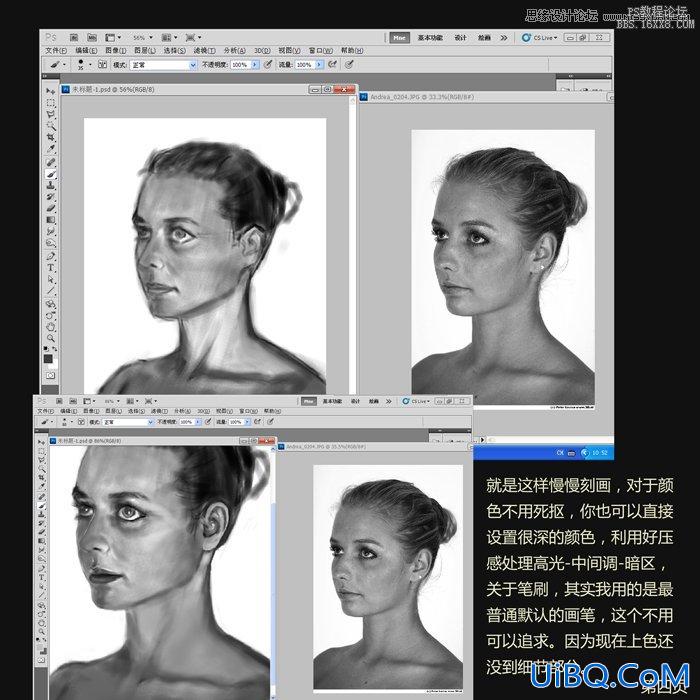Image resolution: width=700 pixels, height=700 pixels.
Task: Click the foreground color swatch in upper toolbox
Action: click(48, 358)
